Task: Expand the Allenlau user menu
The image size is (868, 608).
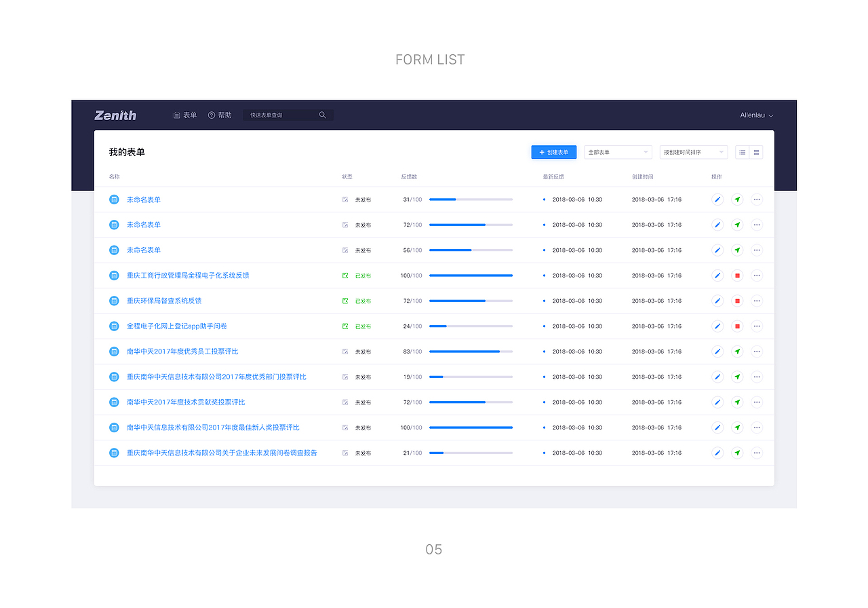Action: (x=757, y=115)
